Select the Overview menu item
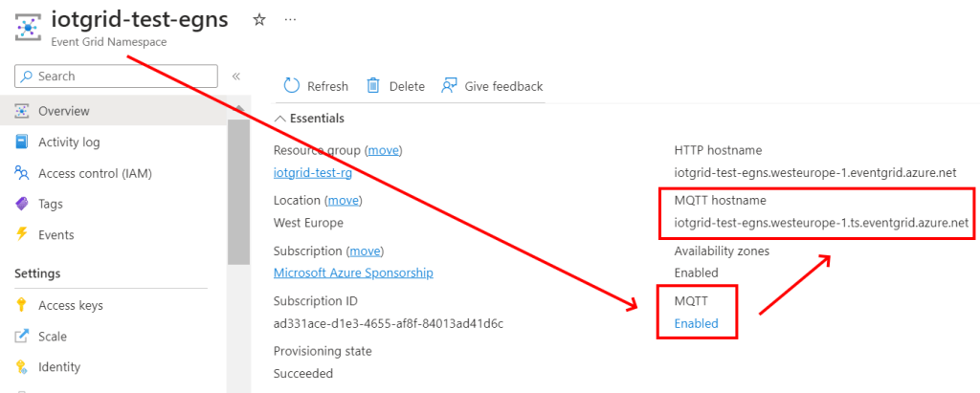Image resolution: width=980 pixels, height=393 pixels. pos(63,111)
